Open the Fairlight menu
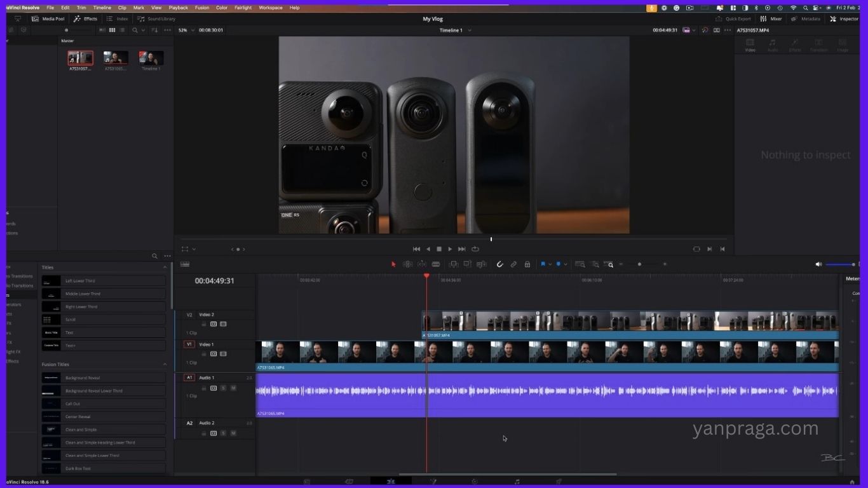Viewport: 868px width, 488px height. pyautogui.click(x=243, y=8)
